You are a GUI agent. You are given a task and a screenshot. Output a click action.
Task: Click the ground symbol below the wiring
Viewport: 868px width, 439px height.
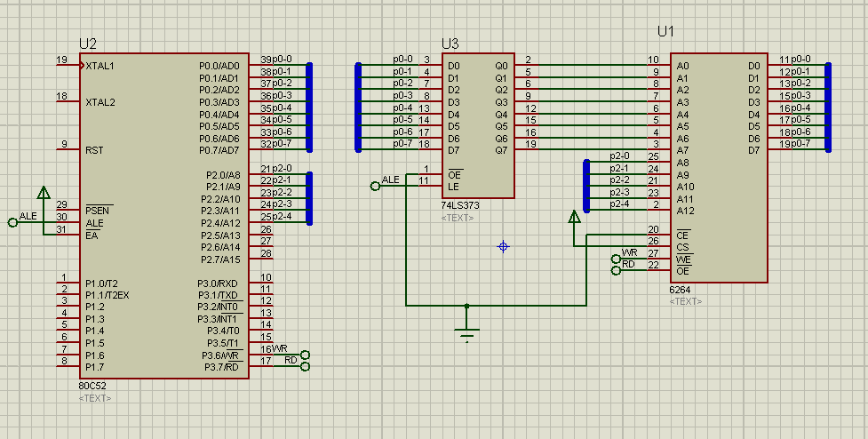coord(466,332)
